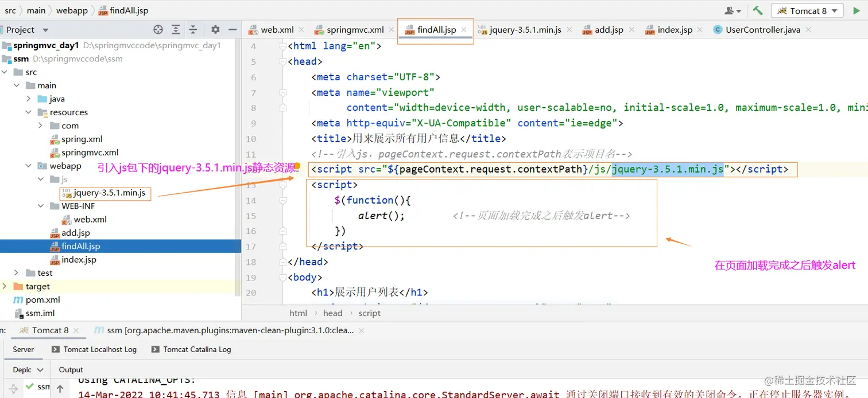This screenshot has height=398, width=868.
Task: Click the Expand All icon in Project panel
Action: (176, 30)
